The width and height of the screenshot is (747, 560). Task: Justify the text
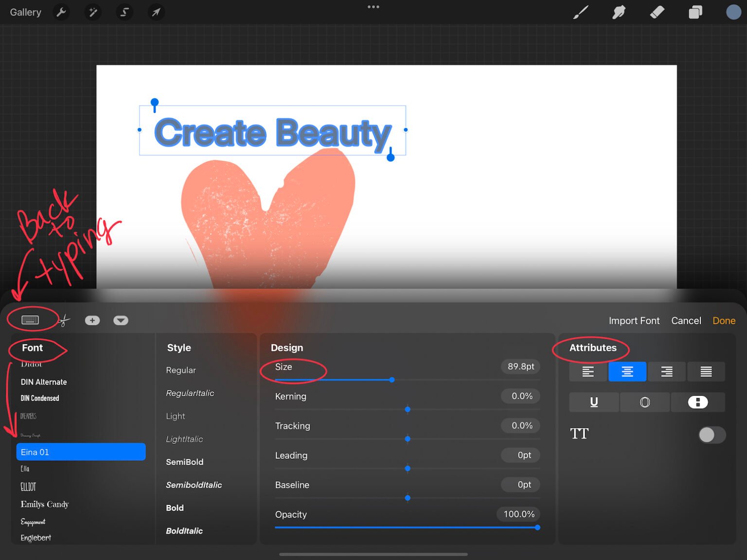pos(706,372)
